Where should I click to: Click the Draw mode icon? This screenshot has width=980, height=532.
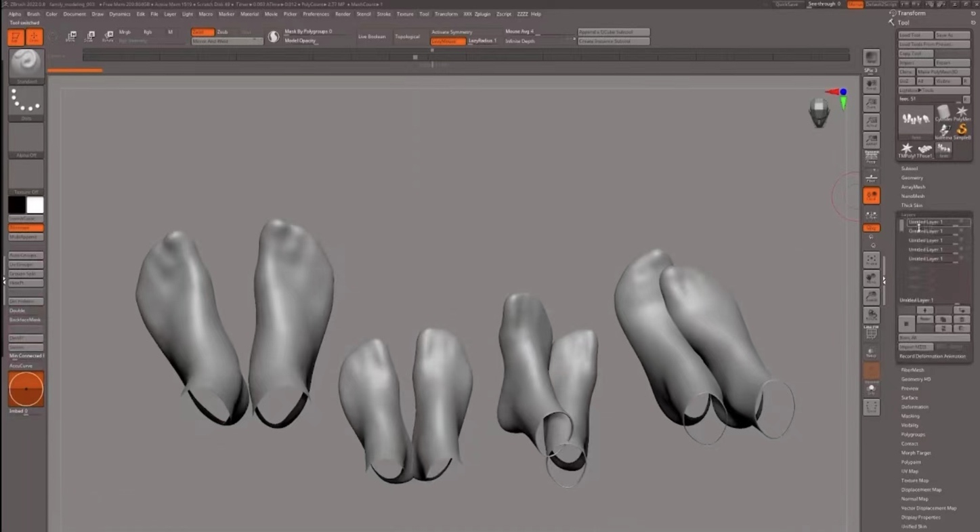(34, 38)
